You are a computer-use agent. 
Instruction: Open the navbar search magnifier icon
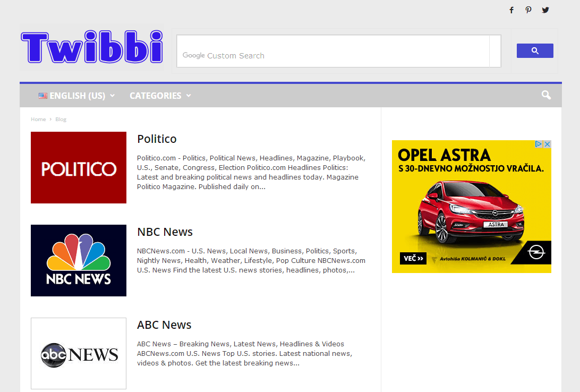tap(546, 95)
